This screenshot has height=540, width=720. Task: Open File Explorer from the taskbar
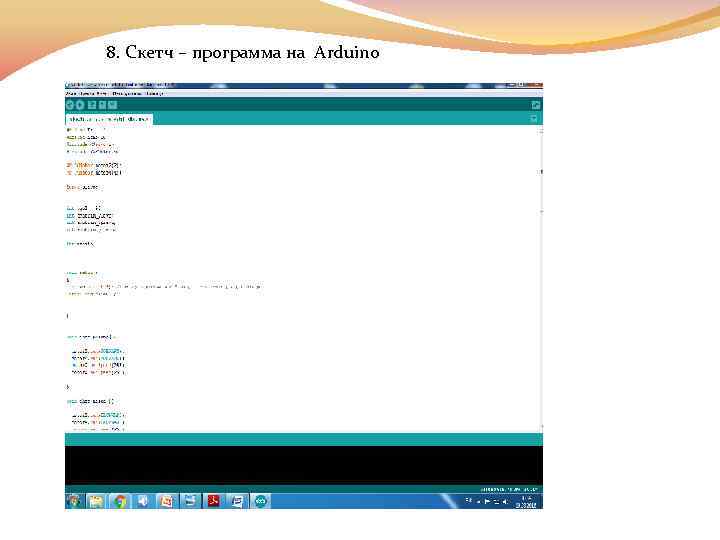[x=96, y=501]
